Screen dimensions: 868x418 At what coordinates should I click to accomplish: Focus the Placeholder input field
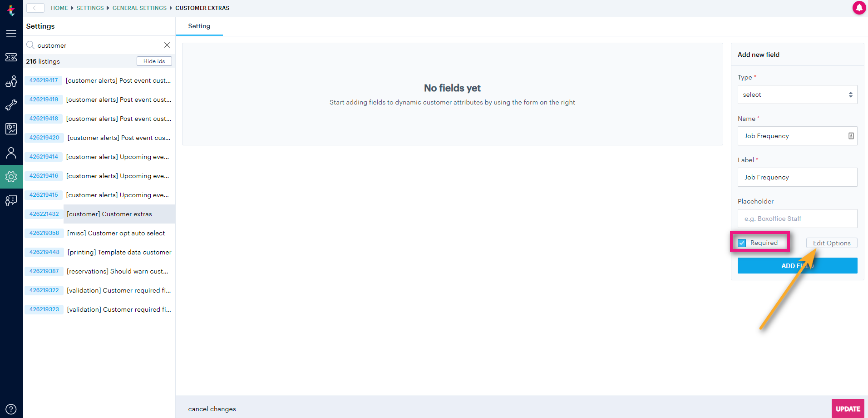(x=797, y=219)
